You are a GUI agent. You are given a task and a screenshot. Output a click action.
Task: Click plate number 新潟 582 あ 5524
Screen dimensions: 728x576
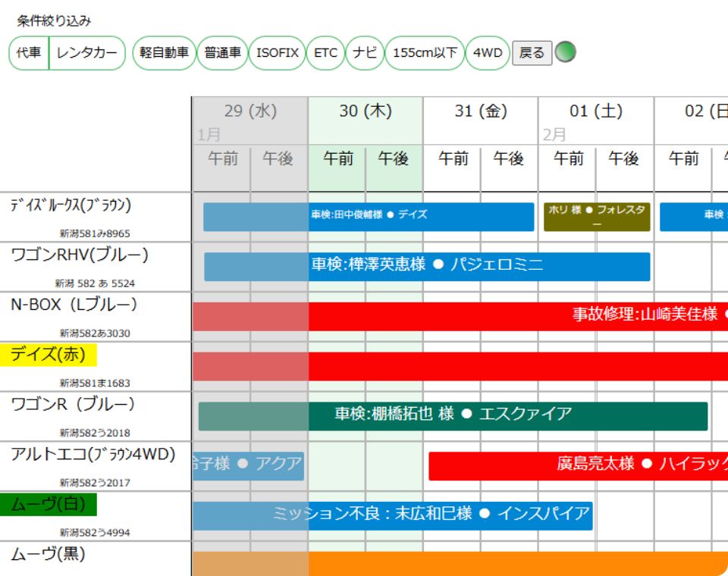95,283
